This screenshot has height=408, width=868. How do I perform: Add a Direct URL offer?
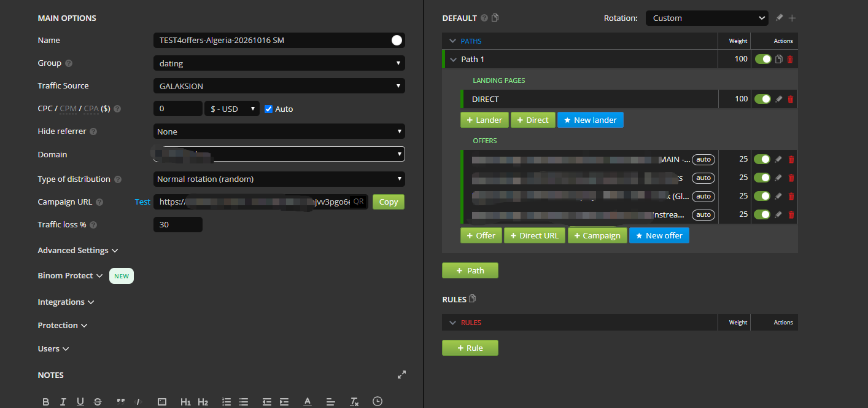(535, 235)
